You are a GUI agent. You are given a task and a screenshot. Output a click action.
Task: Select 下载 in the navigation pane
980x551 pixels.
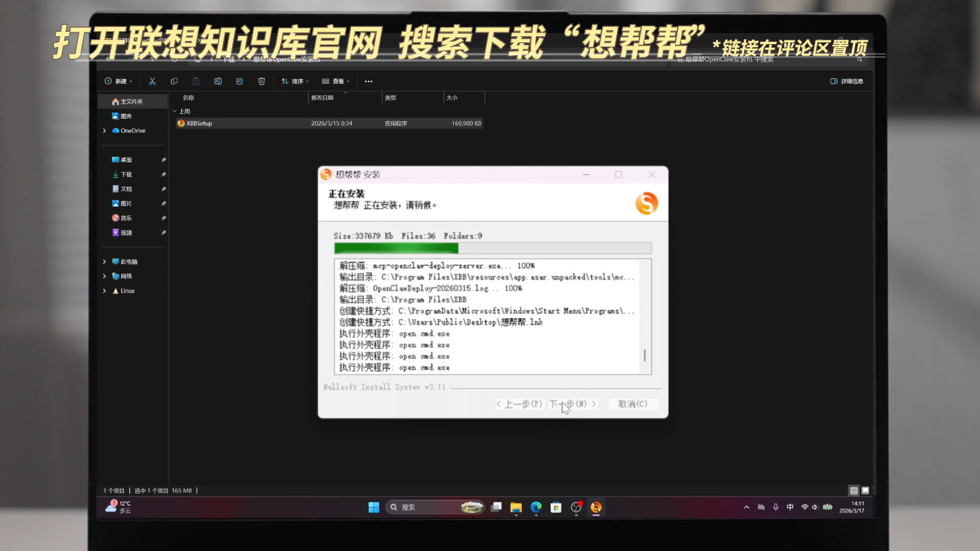(x=126, y=174)
